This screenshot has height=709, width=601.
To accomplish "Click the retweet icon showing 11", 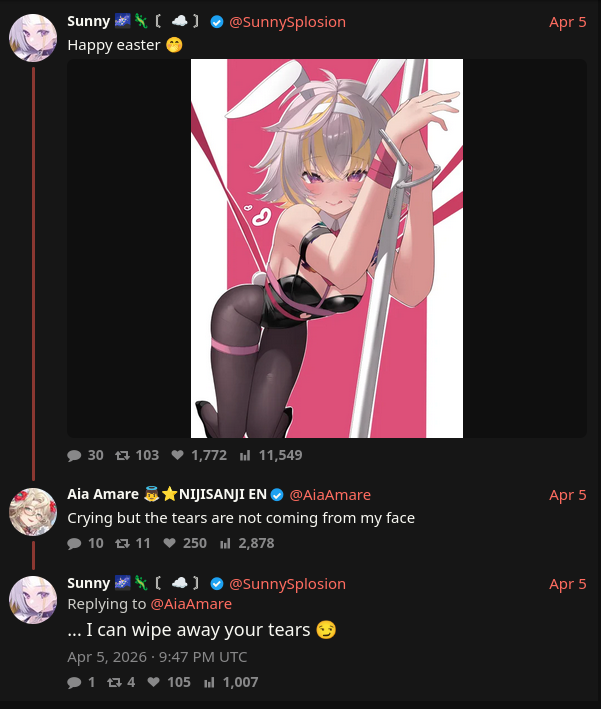I will [123, 544].
